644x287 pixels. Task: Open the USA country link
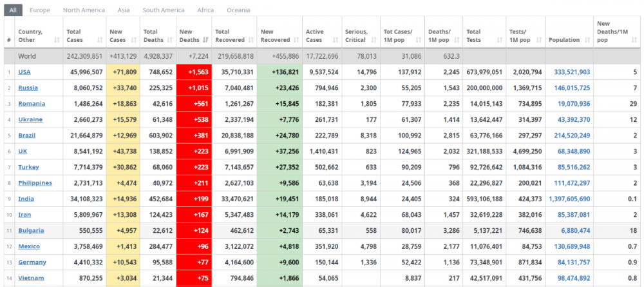24,72
